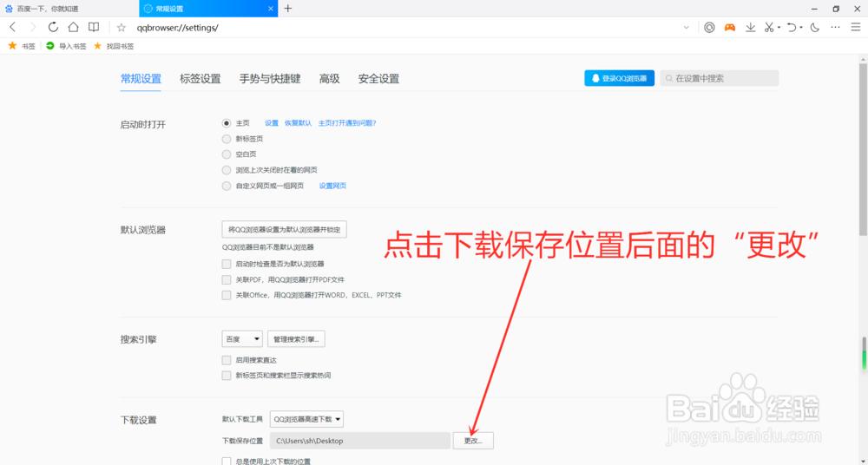This screenshot has height=465, width=868.
Task: Select 浏览上次关闭时在看的网页 option
Action: 226,170
